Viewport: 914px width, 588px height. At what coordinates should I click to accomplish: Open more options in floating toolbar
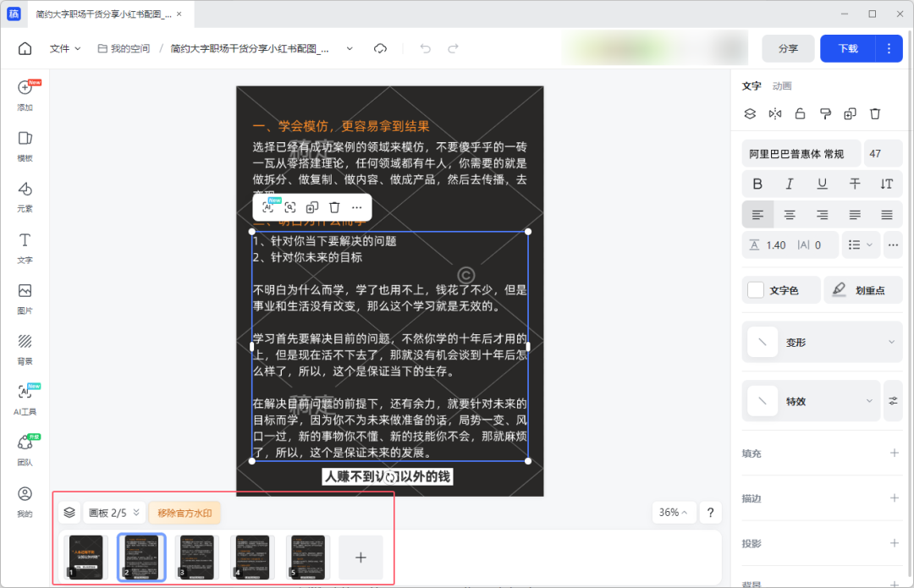point(357,207)
